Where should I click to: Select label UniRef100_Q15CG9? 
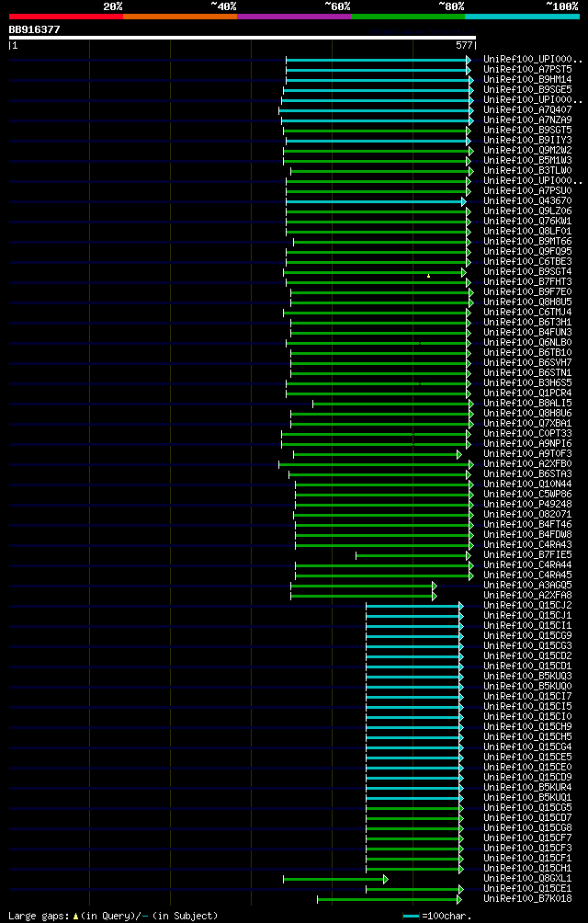[527, 636]
